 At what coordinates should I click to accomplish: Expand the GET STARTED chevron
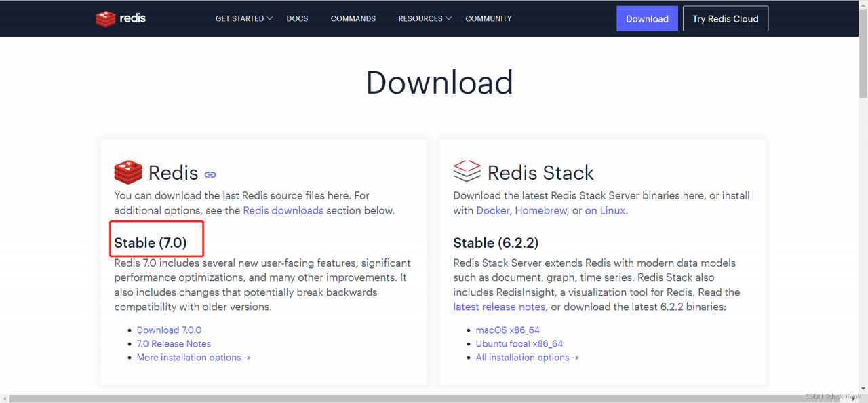[x=269, y=18]
